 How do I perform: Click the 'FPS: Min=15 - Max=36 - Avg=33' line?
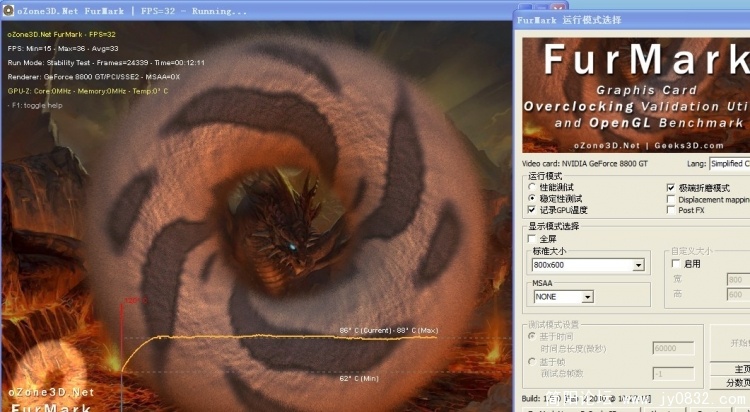[63, 48]
